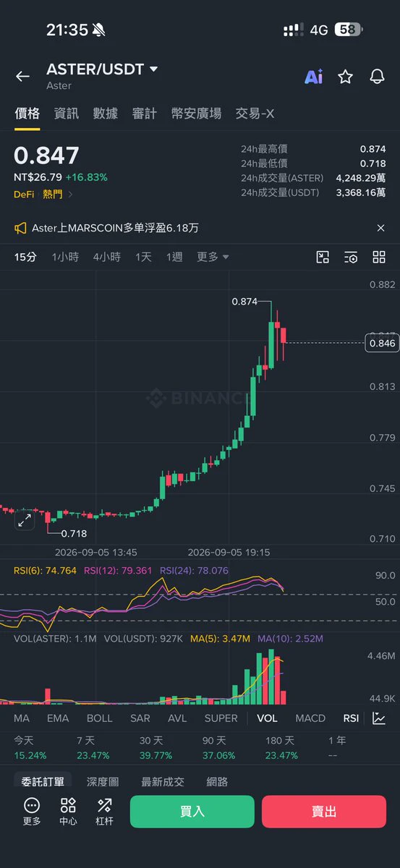Open the indicator chart settings icon
Image resolution: width=400 pixels, height=868 pixels.
pos(379,718)
